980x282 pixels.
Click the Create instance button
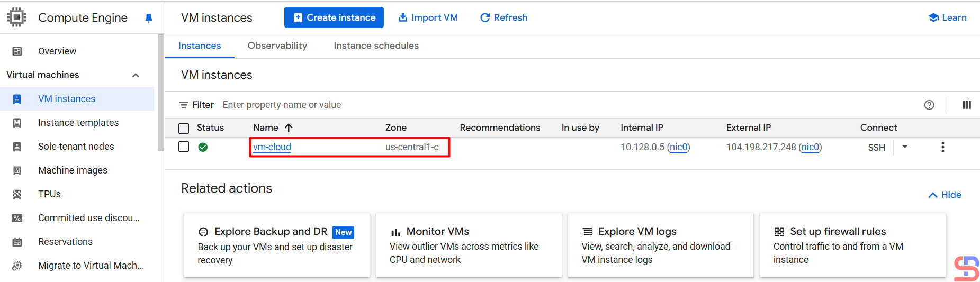(x=334, y=17)
